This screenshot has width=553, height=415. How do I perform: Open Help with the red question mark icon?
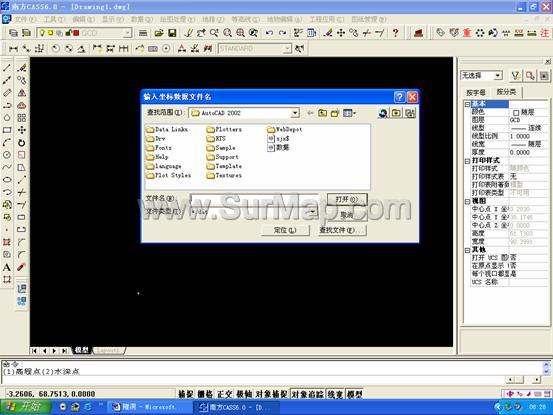coord(395,33)
